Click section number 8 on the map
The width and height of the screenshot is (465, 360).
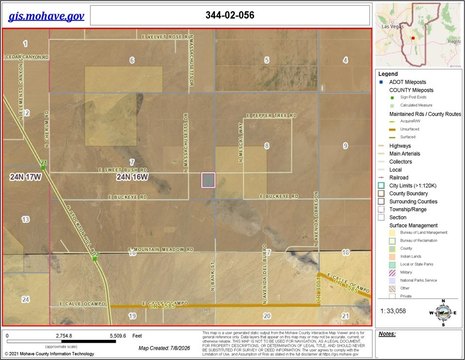point(267,146)
